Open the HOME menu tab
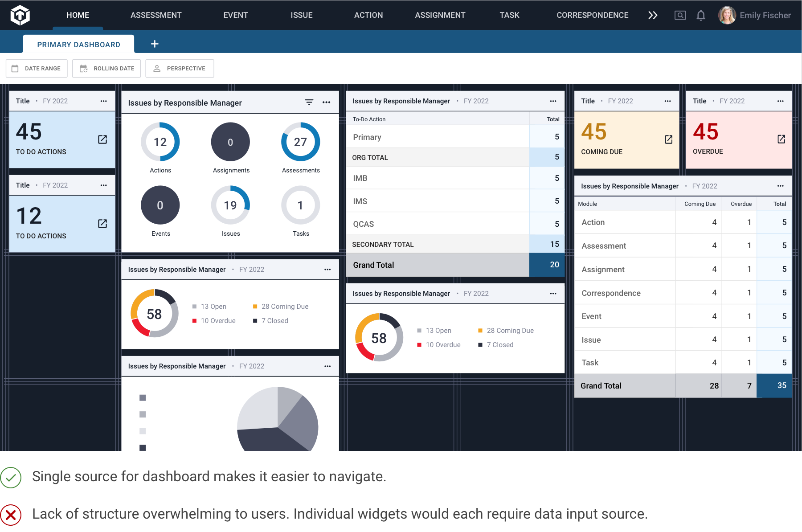This screenshot has width=802, height=532. pyautogui.click(x=78, y=15)
